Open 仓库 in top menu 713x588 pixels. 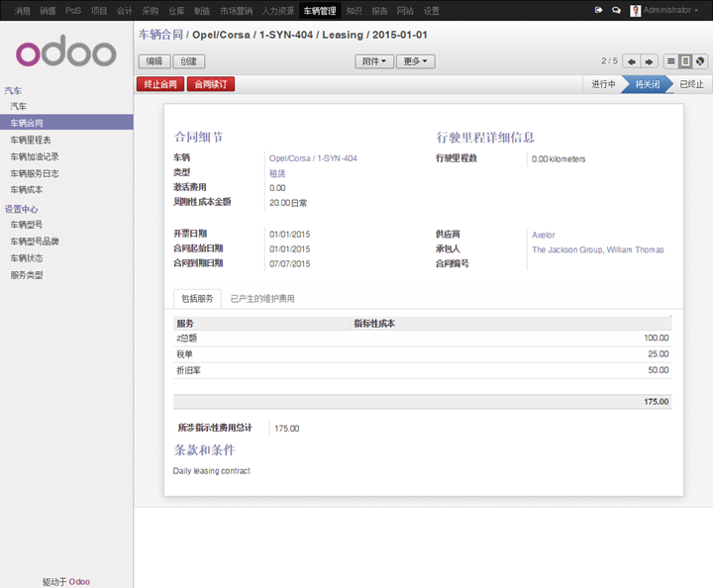[176, 11]
